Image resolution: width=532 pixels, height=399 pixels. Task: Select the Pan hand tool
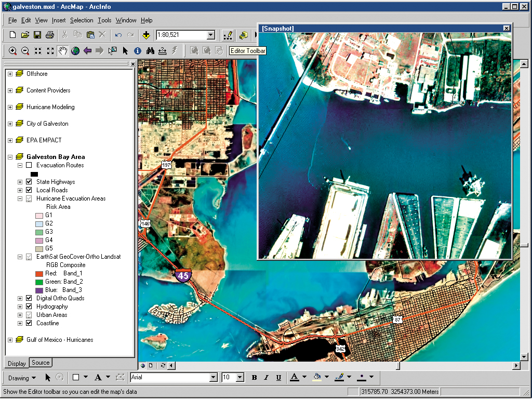[x=63, y=50]
